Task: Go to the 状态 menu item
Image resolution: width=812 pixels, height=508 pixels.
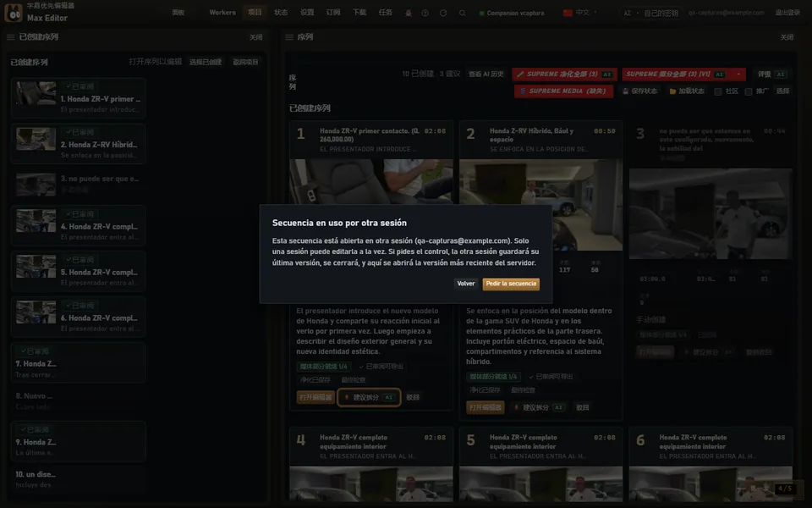Action: pyautogui.click(x=281, y=13)
